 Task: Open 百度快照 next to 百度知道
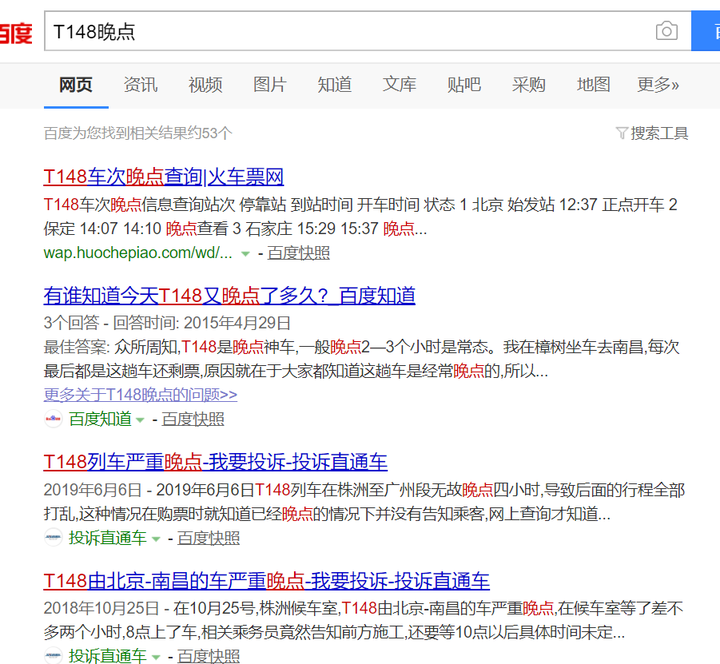[193, 419]
